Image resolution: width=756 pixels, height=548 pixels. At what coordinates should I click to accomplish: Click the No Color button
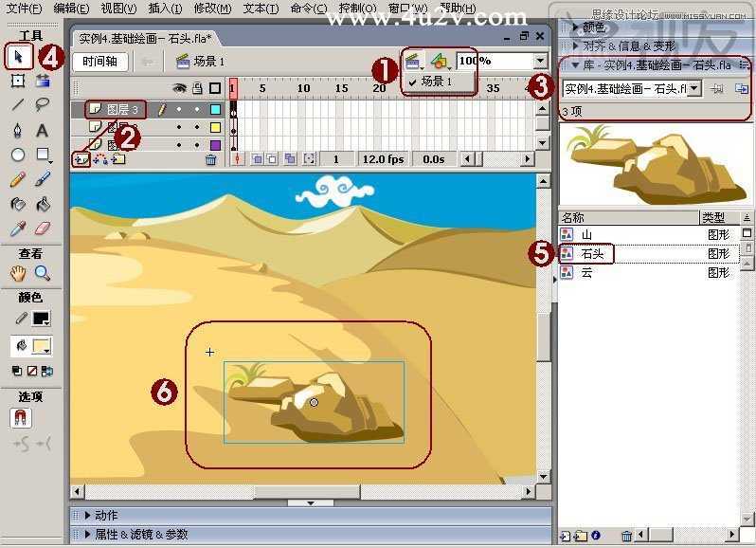coord(32,371)
